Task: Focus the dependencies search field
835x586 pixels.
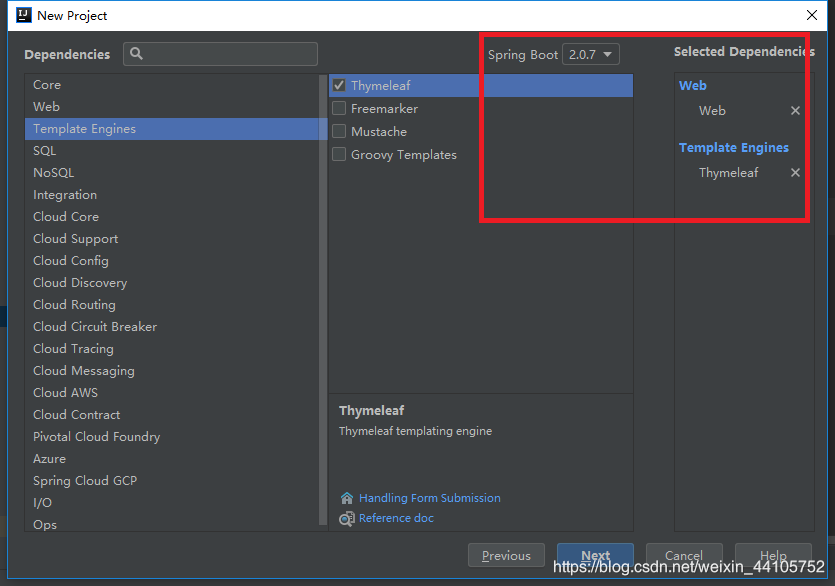Action: [220, 54]
